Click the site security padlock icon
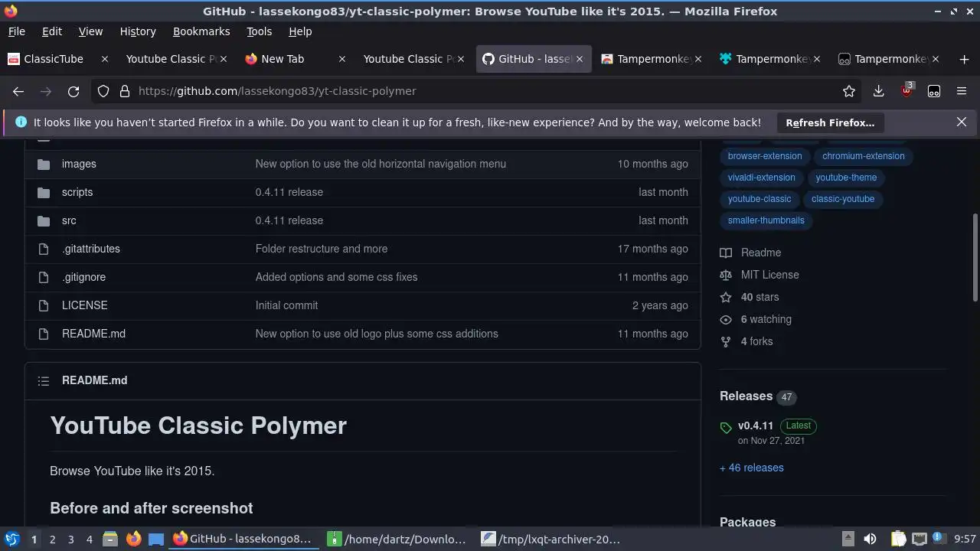This screenshot has width=980, height=551. pos(125,91)
